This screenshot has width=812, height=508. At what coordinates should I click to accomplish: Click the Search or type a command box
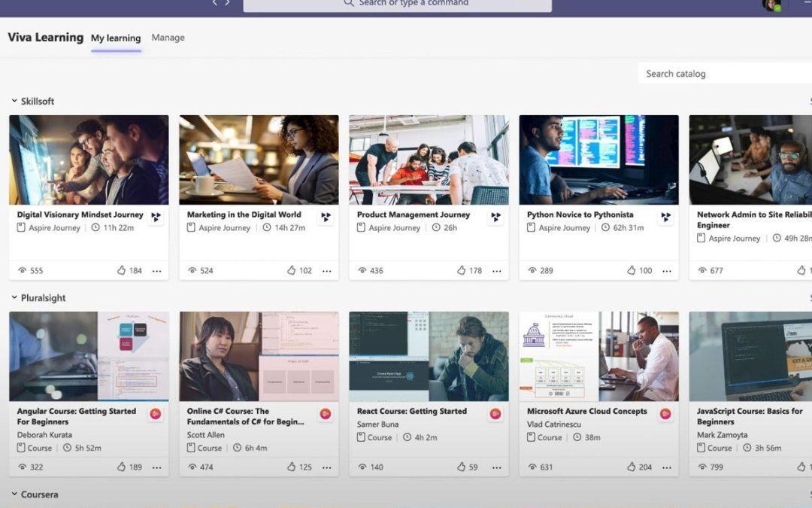coord(397,5)
